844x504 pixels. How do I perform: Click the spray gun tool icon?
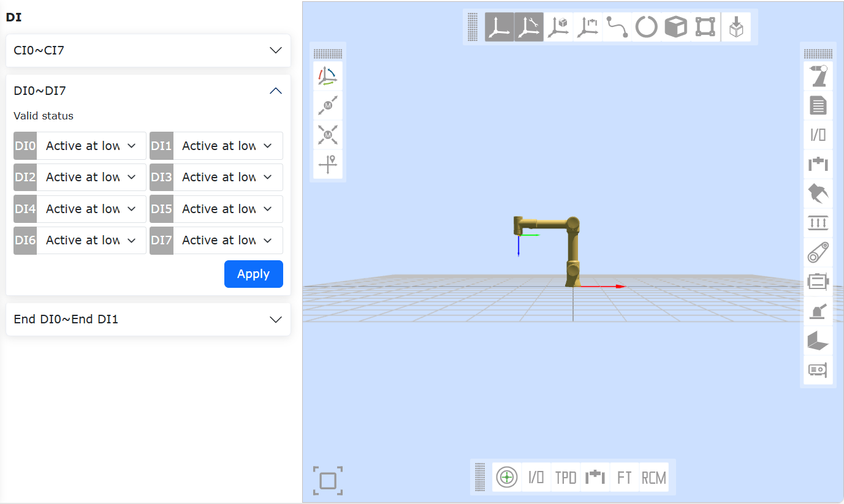pos(818,194)
